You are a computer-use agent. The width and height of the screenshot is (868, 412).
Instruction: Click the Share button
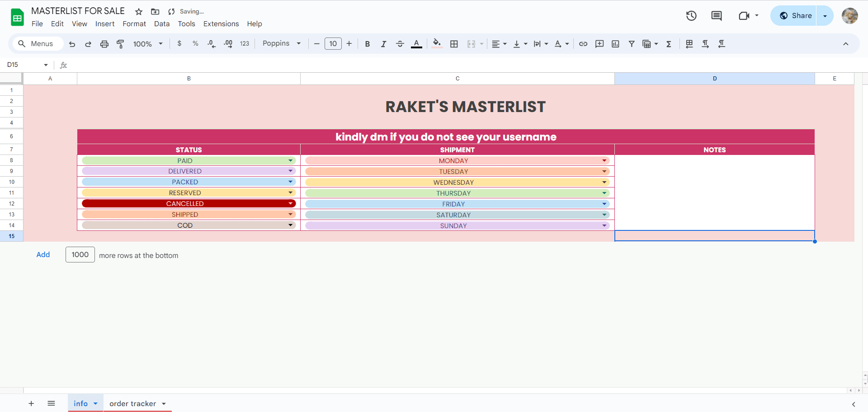click(x=796, y=16)
